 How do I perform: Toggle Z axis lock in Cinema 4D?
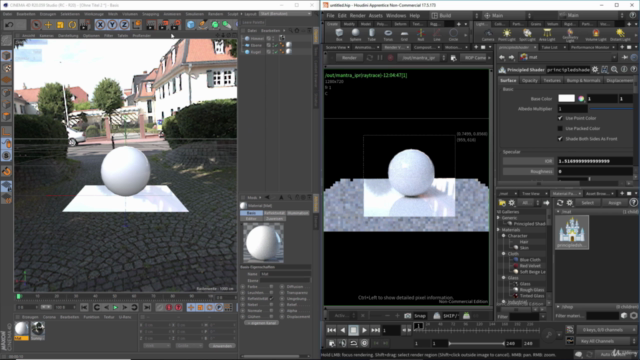(124, 25)
